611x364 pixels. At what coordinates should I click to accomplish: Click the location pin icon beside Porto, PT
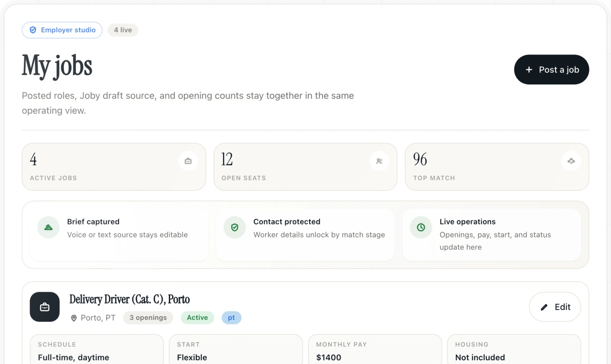point(74,318)
